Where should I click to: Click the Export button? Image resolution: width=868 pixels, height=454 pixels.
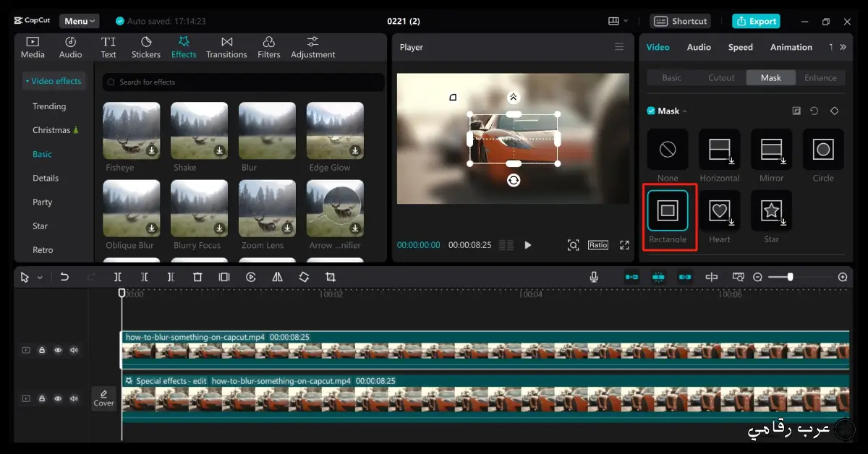756,21
